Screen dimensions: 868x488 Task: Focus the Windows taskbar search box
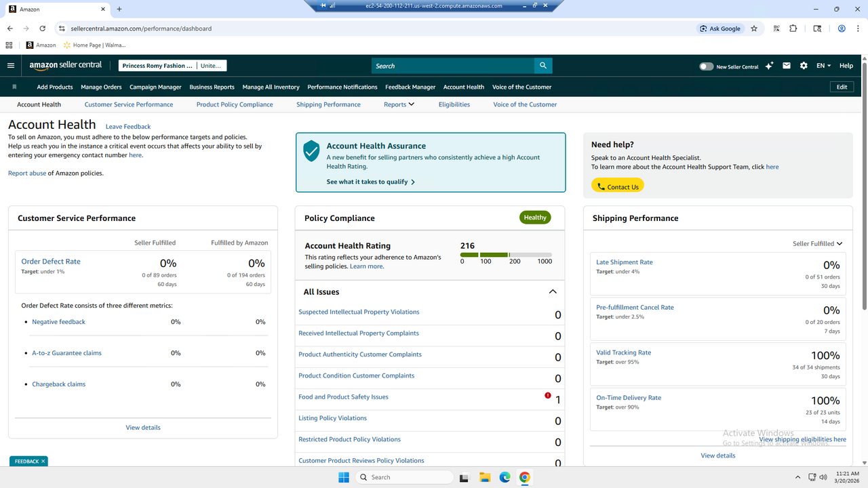tap(406, 477)
